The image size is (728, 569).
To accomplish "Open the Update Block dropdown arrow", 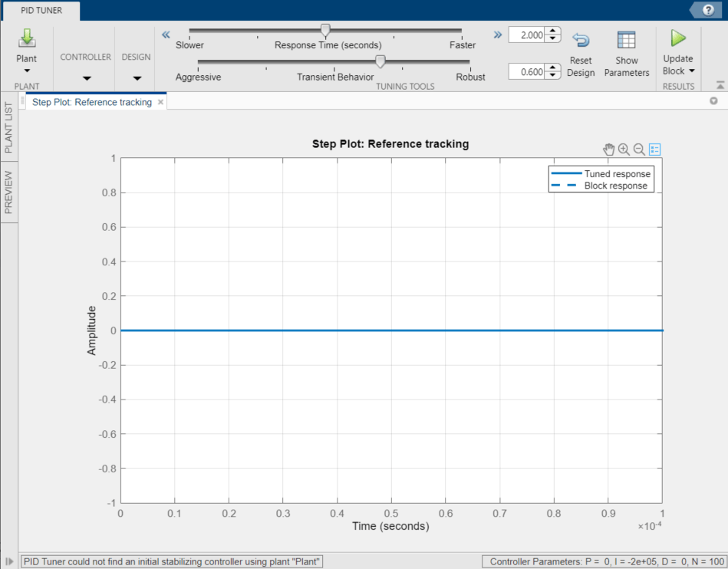I will 692,71.
